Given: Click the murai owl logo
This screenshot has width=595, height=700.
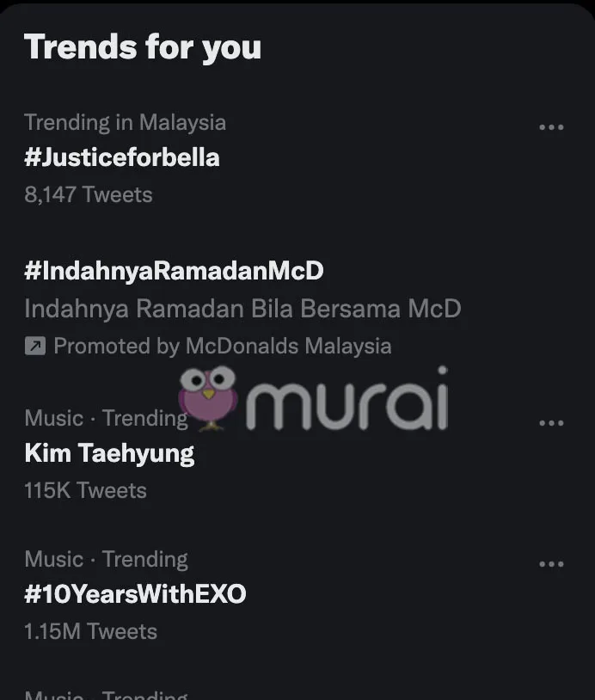Looking at the screenshot, I should 208,397.
